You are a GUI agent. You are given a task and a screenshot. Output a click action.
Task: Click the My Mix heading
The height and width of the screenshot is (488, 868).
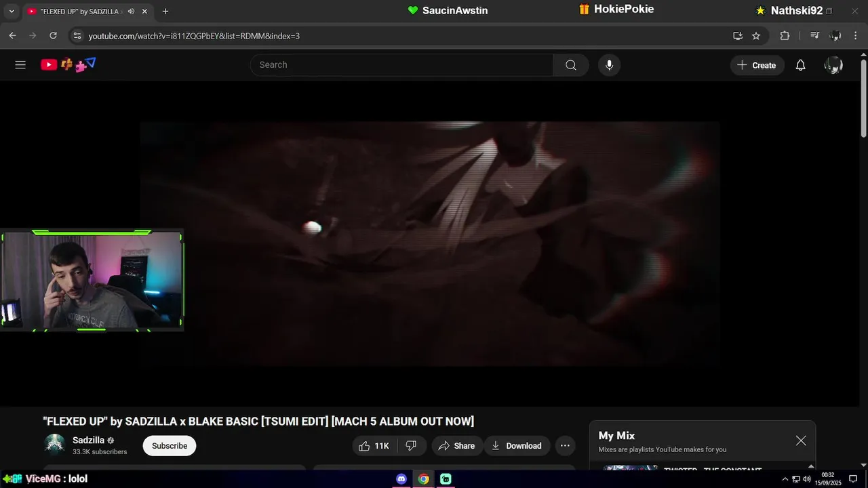click(x=616, y=435)
